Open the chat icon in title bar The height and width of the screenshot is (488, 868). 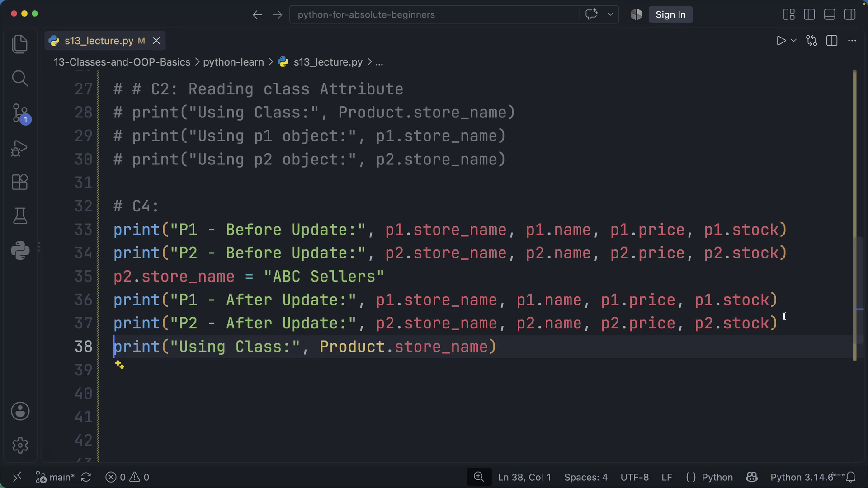point(591,14)
